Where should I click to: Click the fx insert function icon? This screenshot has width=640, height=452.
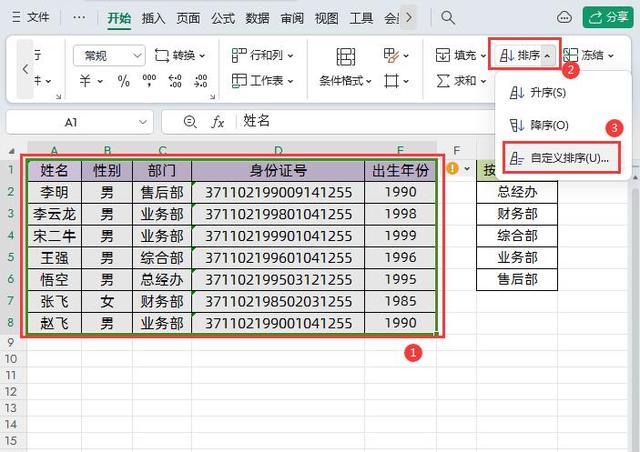tap(218, 122)
